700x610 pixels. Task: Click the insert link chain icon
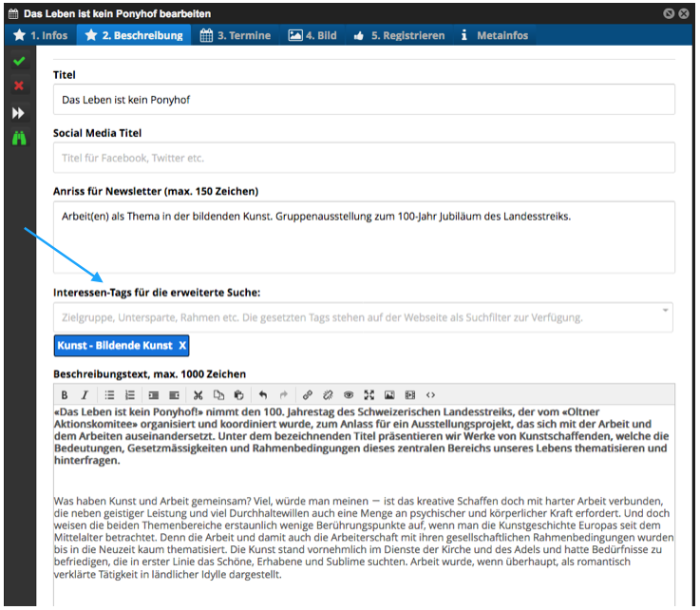(307, 394)
